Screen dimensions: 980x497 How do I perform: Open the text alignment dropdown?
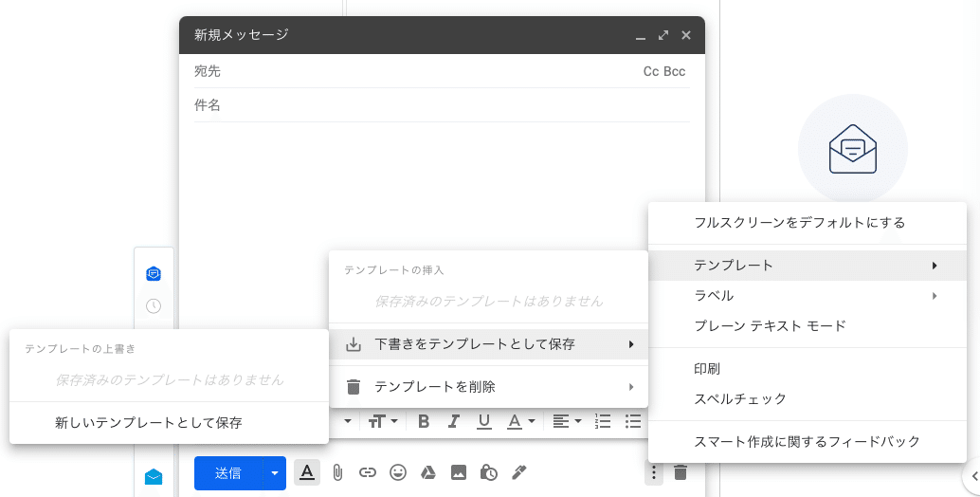(x=567, y=421)
